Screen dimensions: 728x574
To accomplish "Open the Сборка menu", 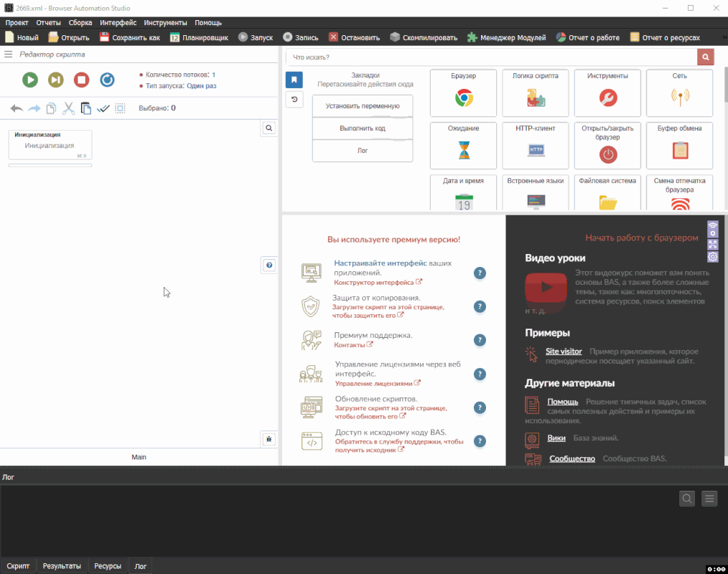I will tap(80, 23).
